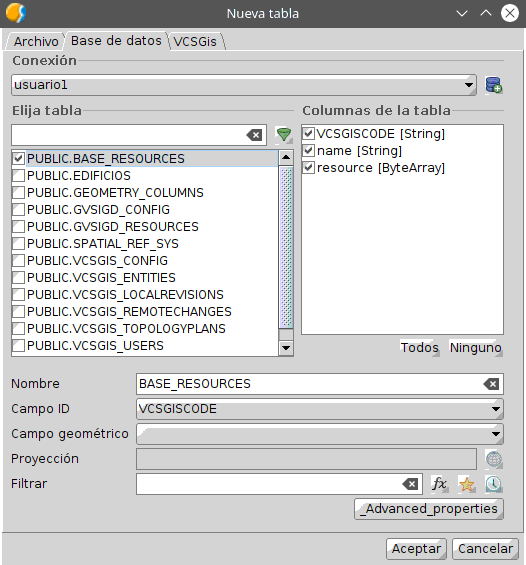
Task: Open the fx expression builder
Action: [x=439, y=484]
